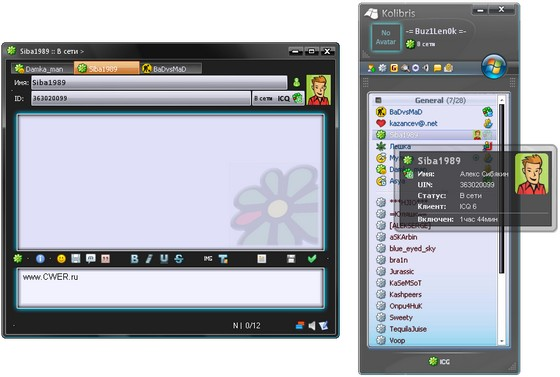The height and width of the screenshot is (377, 560).
Task: Click the round blue ring icon in Kolibris toolbar
Action: (415, 68)
